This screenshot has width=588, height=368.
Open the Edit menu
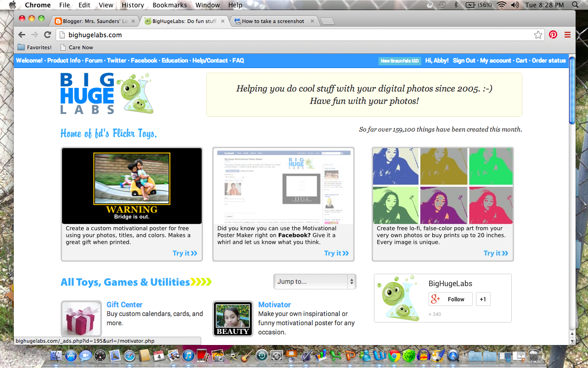click(x=84, y=5)
